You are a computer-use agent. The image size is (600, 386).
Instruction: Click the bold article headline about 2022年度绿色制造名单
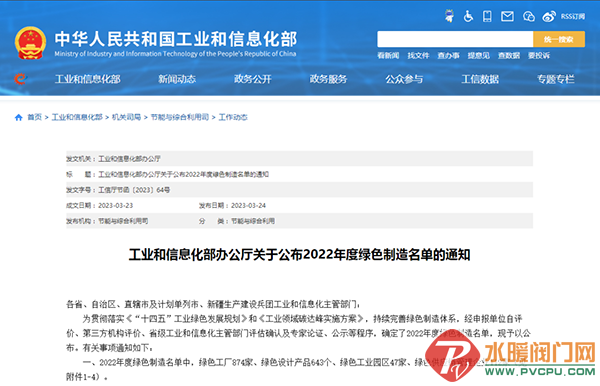(x=299, y=255)
